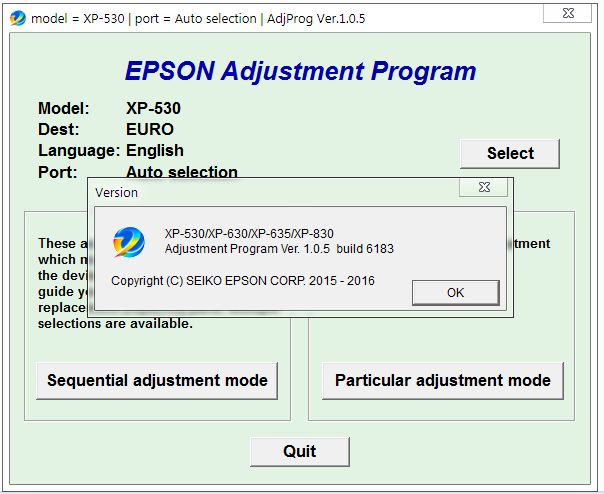Click the Select button
Viewport: 604px width, 494px height.
point(510,154)
